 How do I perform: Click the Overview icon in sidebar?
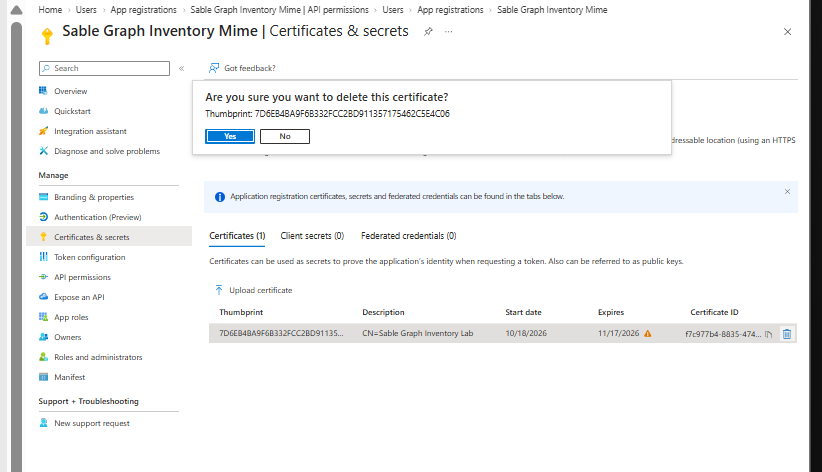(x=44, y=91)
